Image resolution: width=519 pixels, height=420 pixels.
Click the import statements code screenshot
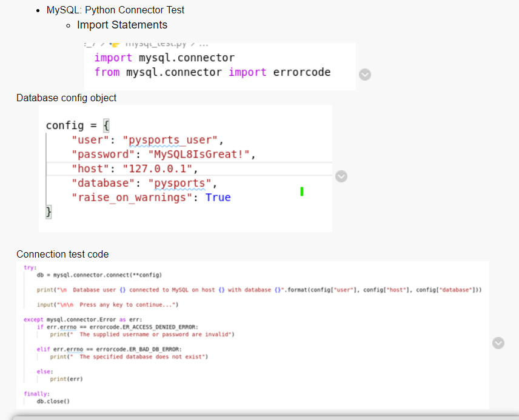[x=219, y=67]
